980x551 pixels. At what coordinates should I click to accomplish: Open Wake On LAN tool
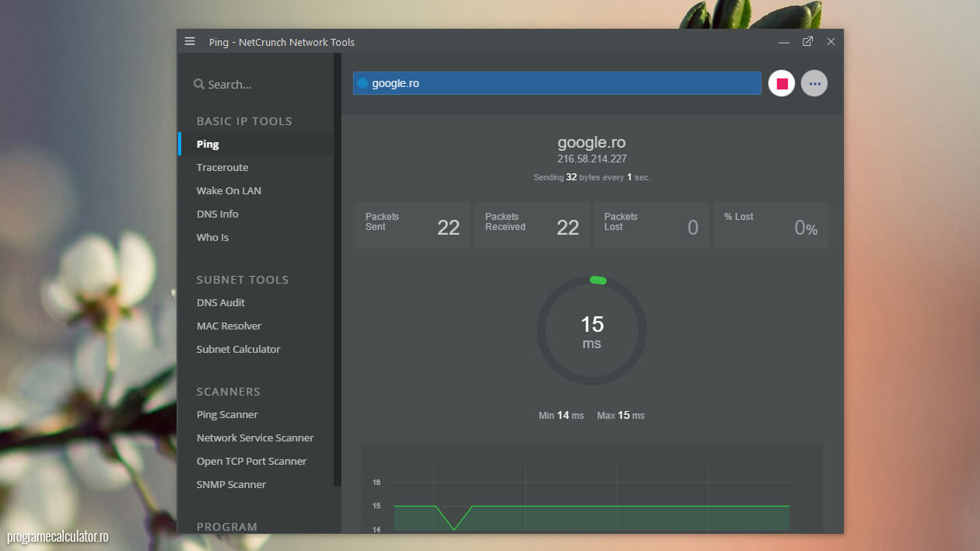pos(229,190)
